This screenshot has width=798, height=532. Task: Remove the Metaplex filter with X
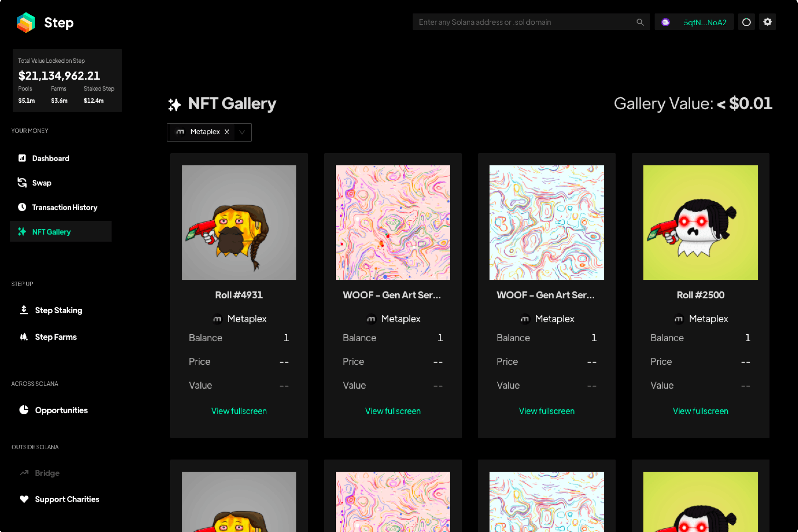click(x=227, y=132)
